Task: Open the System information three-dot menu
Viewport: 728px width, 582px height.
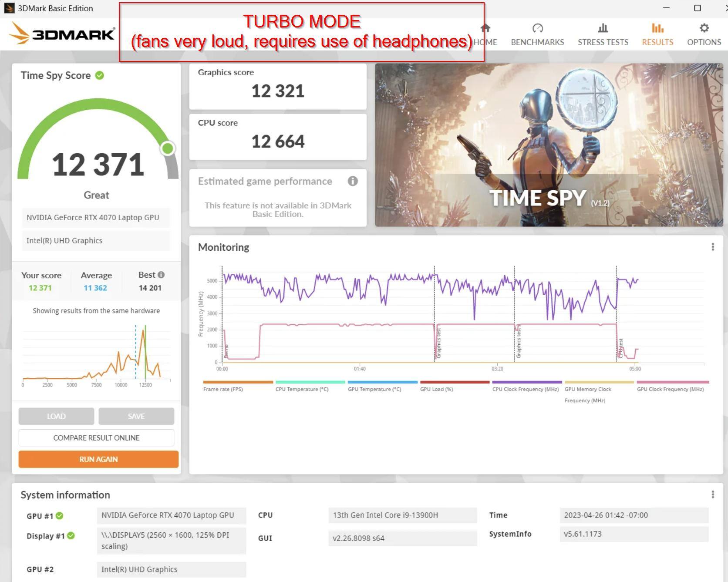Action: [x=713, y=495]
